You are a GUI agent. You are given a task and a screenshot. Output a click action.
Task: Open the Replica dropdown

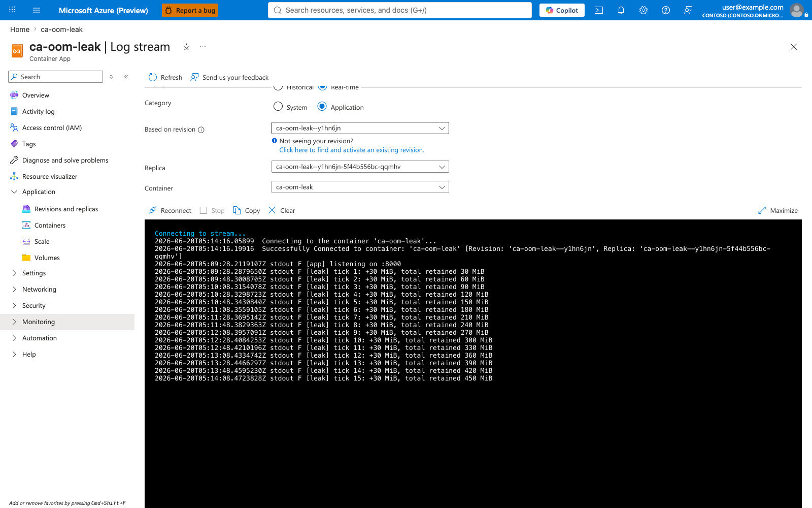click(360, 167)
